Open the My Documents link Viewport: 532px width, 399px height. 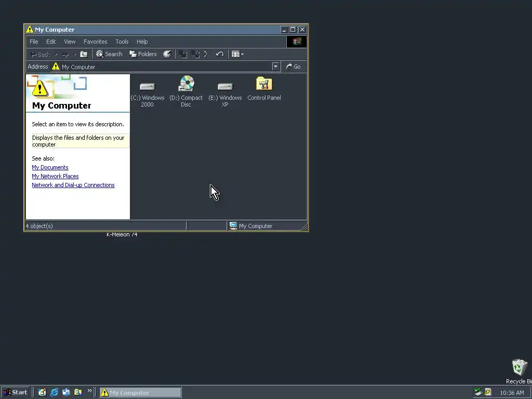tap(50, 167)
